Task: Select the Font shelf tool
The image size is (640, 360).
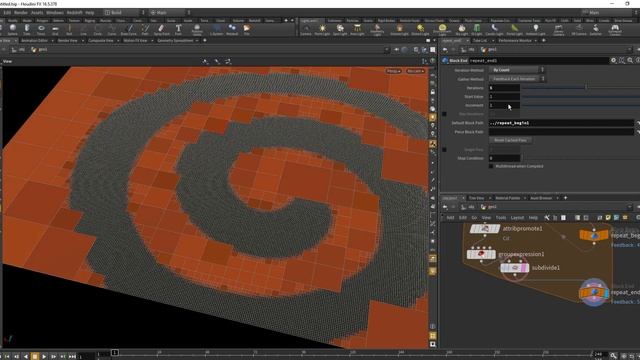Action: coord(178,29)
